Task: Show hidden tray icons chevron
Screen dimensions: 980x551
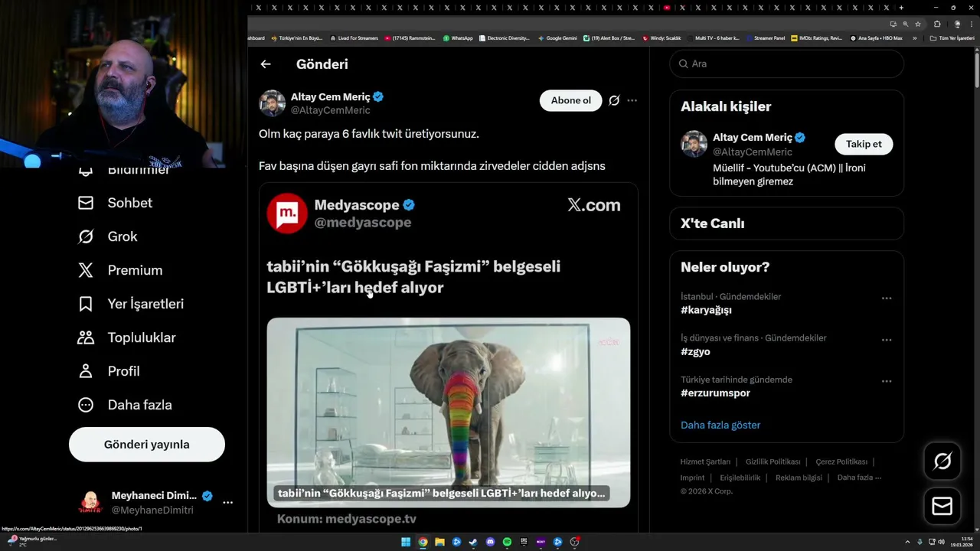Action: [908, 542]
